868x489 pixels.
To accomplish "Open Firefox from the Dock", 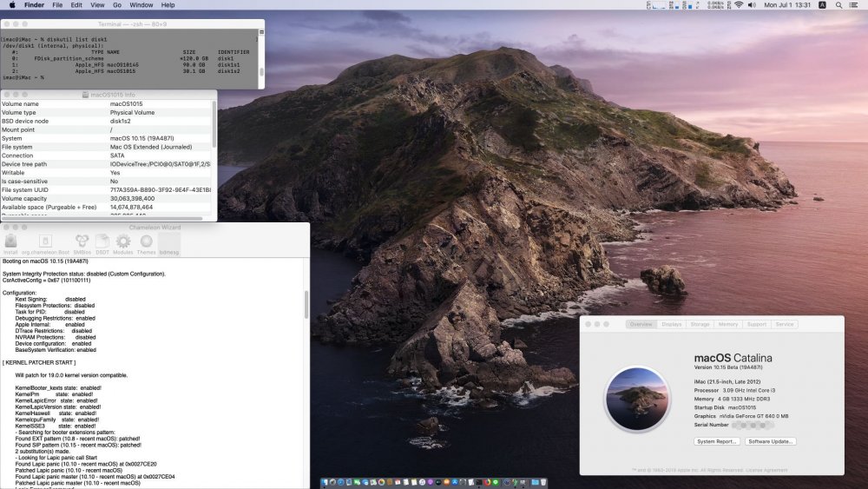I will [x=487, y=482].
